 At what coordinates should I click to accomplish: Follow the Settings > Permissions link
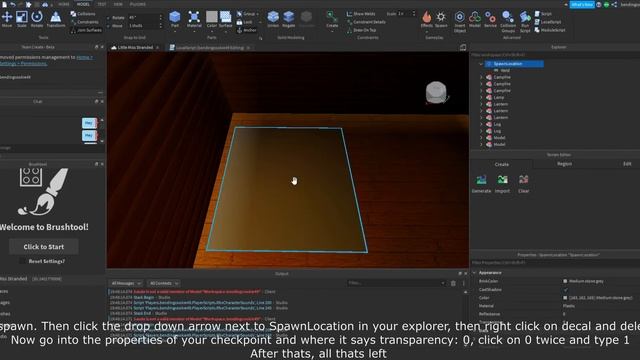coord(23,64)
